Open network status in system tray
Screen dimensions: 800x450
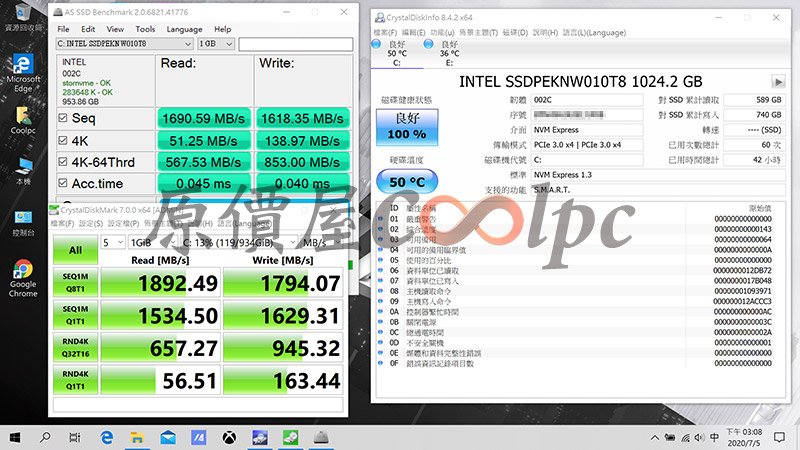[685, 438]
